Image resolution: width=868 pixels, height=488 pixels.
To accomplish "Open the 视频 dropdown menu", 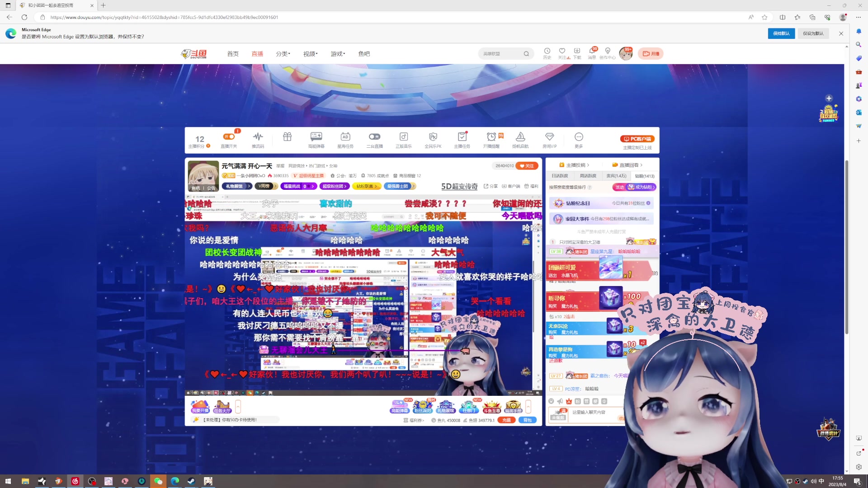I will click(x=309, y=53).
